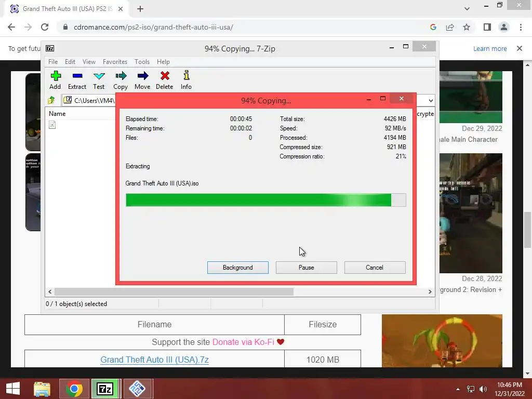532x399 pixels.
Task: Open 7-Zip View menu
Action: click(x=89, y=62)
